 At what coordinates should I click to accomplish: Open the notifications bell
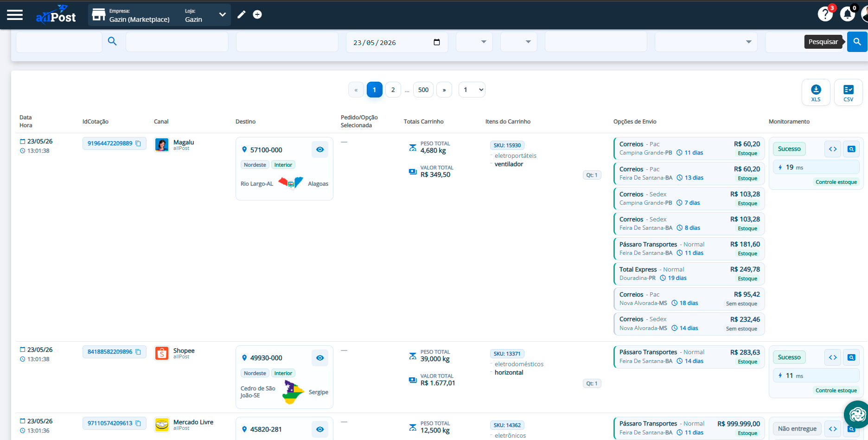click(848, 14)
